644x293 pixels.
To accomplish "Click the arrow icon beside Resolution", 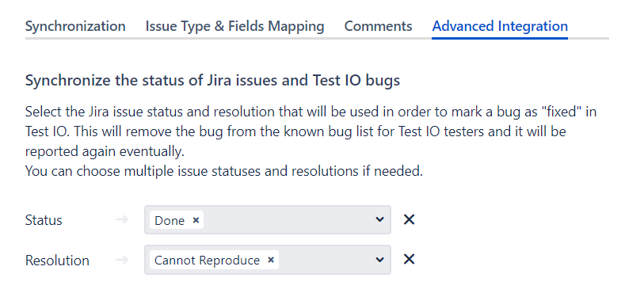I will pyautogui.click(x=121, y=260).
